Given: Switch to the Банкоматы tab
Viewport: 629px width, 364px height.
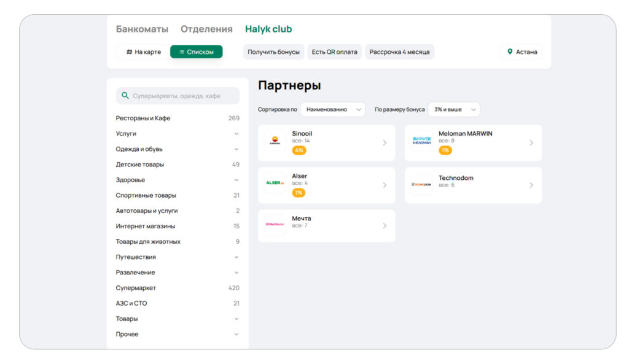Looking at the screenshot, I should point(142,29).
